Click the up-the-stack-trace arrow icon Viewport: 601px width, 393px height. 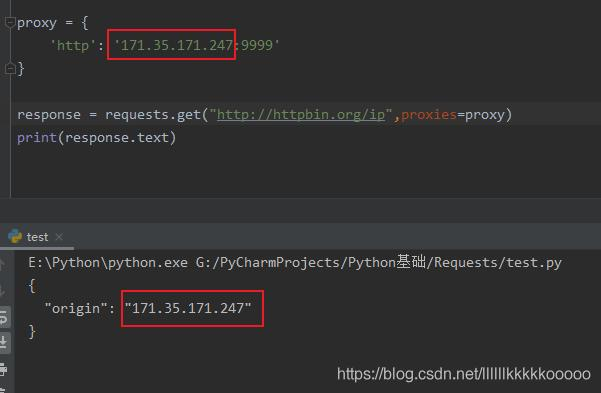2,264
